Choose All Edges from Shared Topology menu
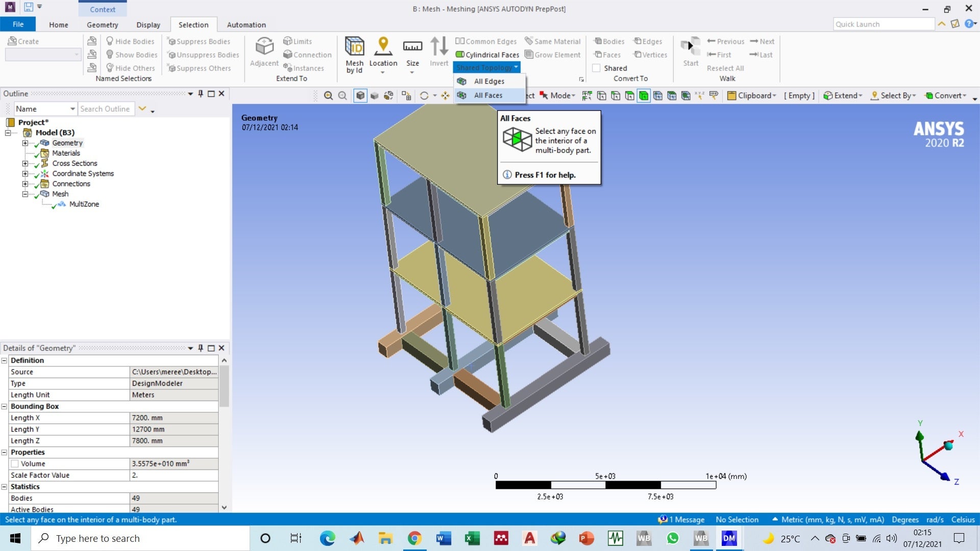 coord(488,81)
